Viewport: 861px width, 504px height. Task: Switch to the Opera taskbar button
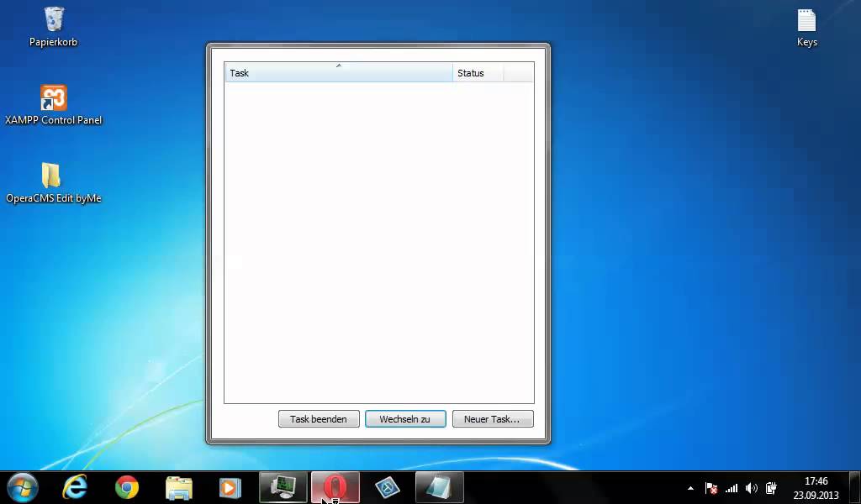(335, 487)
